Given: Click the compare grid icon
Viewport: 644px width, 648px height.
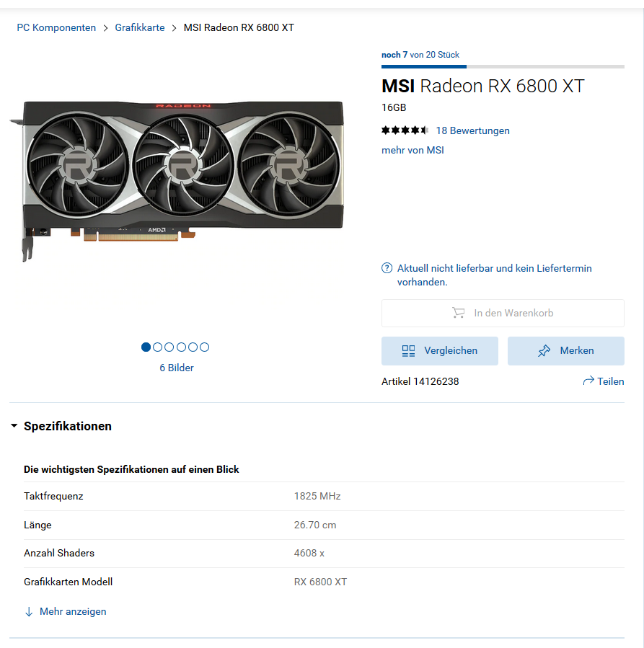Looking at the screenshot, I should click(408, 351).
